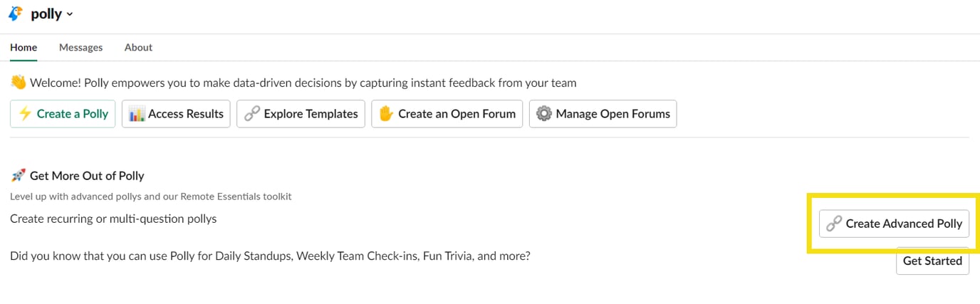Click the Create a Polly button
The image size is (980, 304).
point(63,114)
